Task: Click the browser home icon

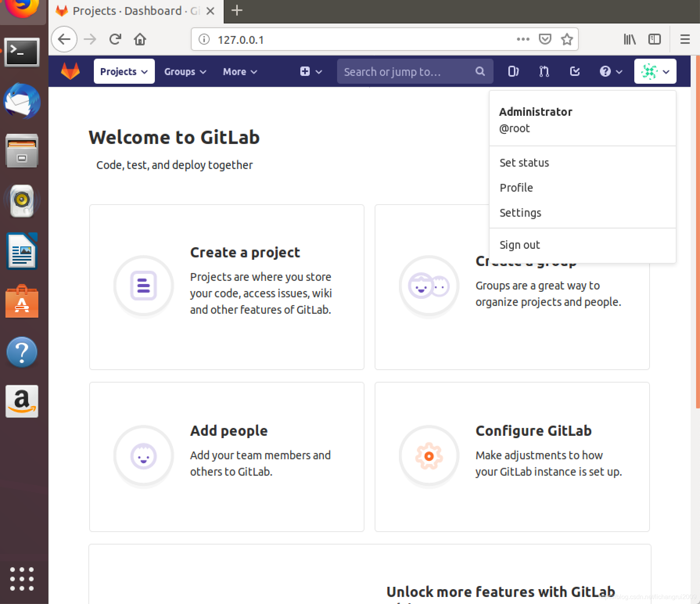Action: (140, 39)
